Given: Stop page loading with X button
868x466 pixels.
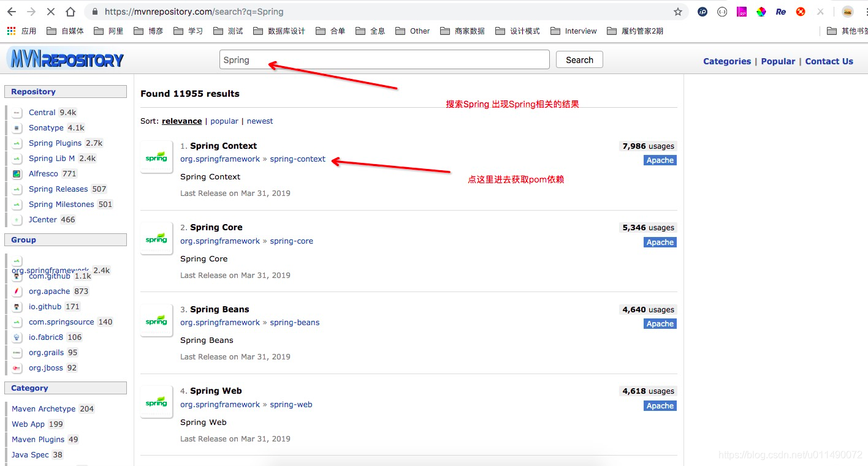Looking at the screenshot, I should (51, 12).
